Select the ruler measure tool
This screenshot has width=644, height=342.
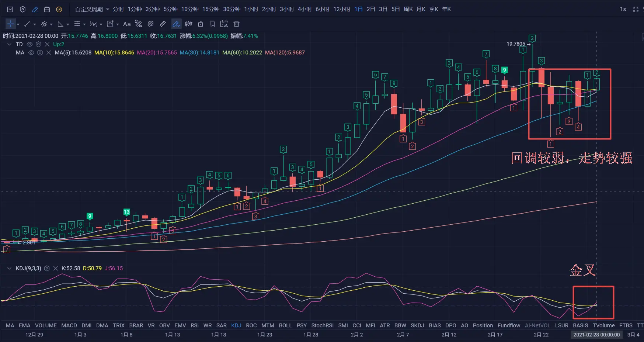pyautogui.click(x=163, y=24)
